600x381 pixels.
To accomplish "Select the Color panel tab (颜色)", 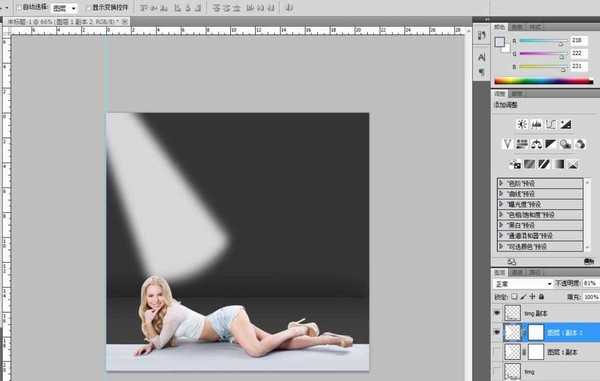I will coord(499,27).
